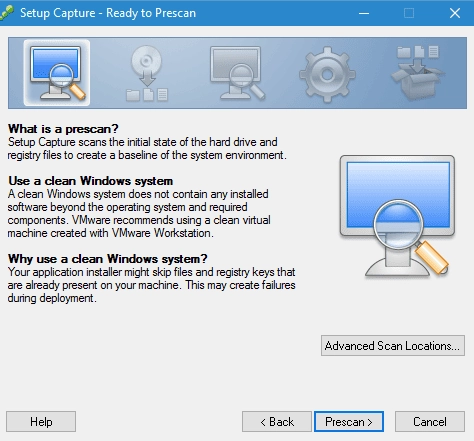The image size is (474, 441).
Task: Start the scan with Prescan button
Action: (349, 422)
